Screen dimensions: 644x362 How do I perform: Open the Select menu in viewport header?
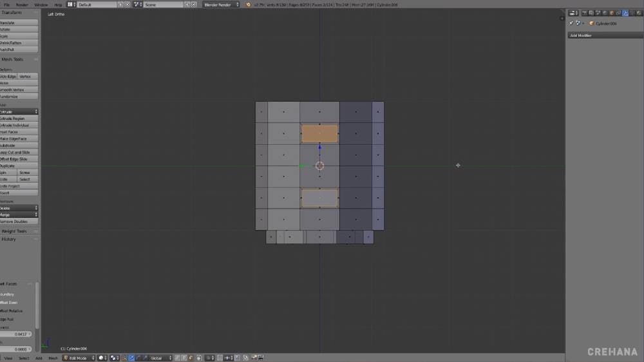click(x=24, y=358)
